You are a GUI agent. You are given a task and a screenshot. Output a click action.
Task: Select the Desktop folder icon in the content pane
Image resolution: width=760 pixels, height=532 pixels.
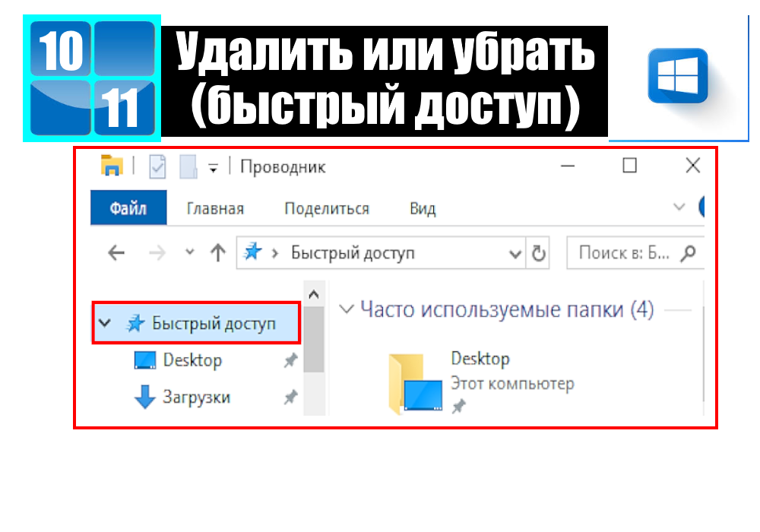[416, 383]
